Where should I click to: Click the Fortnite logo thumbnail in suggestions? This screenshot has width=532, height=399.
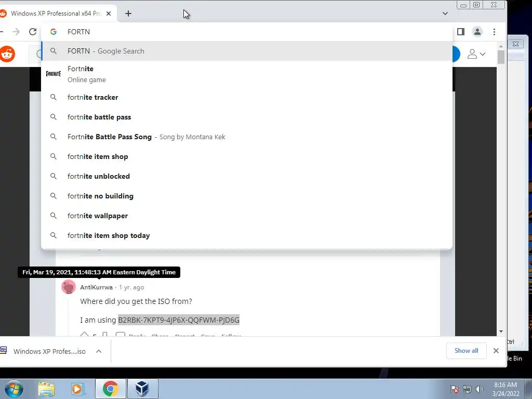coord(54,74)
